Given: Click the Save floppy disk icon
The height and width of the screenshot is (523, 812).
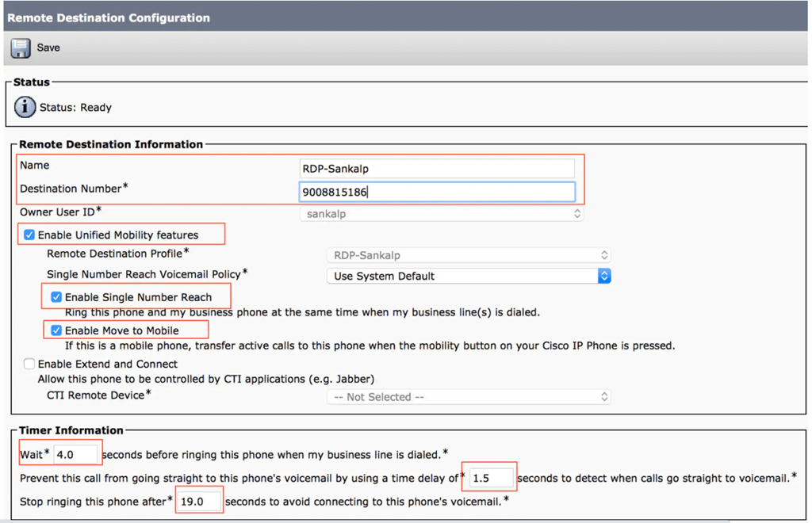Looking at the screenshot, I should (x=20, y=48).
